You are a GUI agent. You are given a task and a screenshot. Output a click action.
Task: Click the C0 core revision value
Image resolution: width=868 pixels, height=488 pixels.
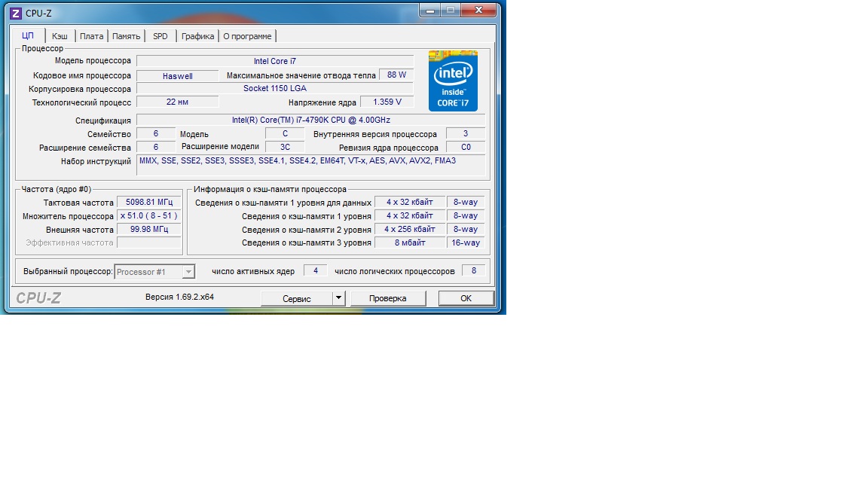click(466, 147)
